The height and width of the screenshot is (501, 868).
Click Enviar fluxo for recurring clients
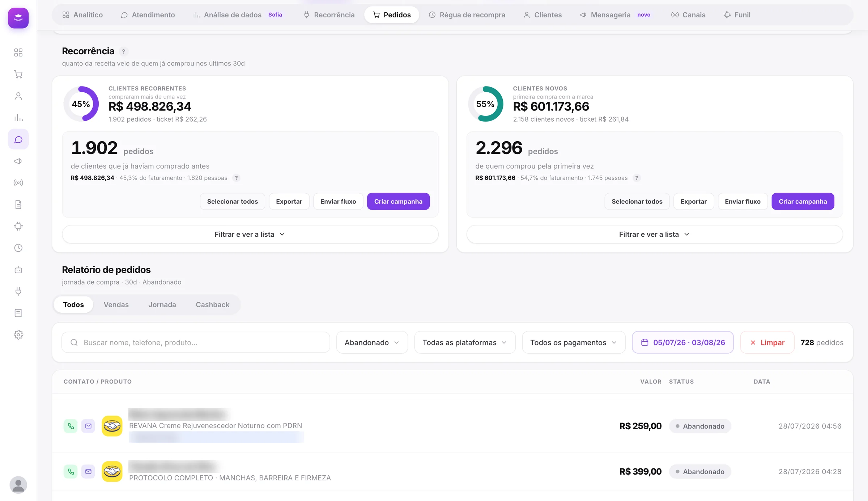[338, 201]
